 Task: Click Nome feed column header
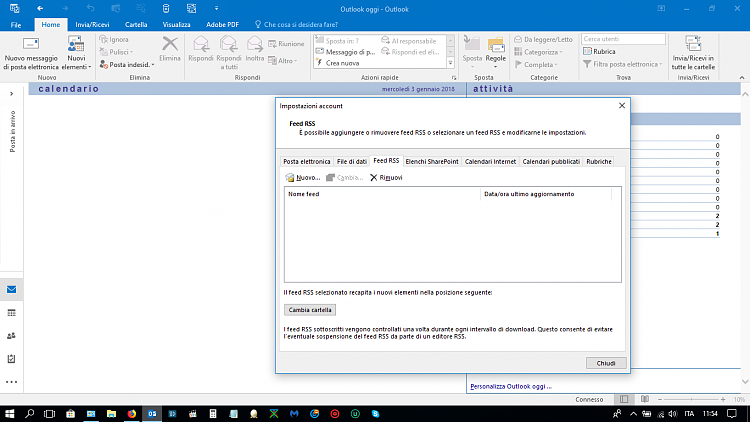tap(382, 194)
